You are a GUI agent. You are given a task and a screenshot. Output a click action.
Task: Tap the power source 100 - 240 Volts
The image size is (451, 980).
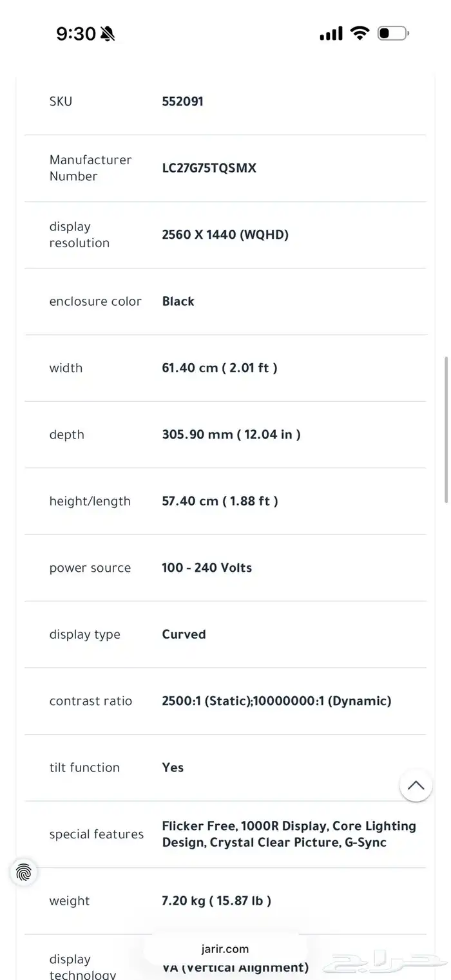[206, 568]
